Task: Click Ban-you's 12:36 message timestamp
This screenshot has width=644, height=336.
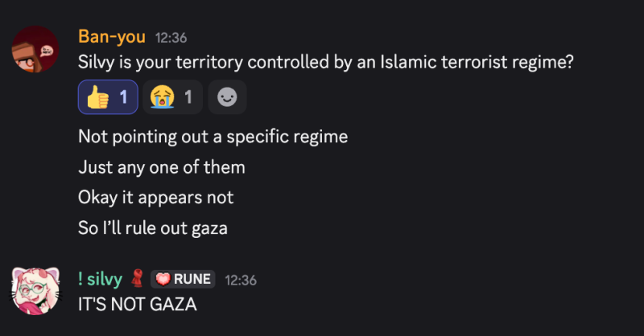Action: click(171, 38)
